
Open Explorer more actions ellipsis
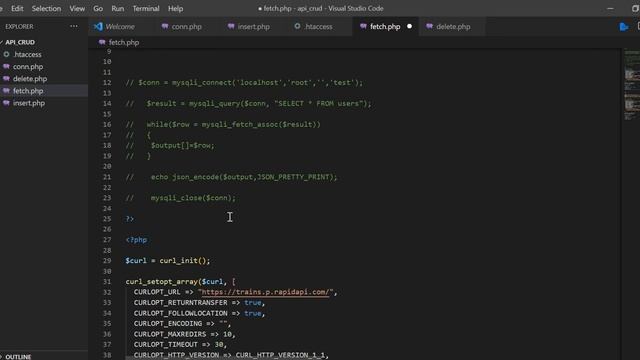74,26
